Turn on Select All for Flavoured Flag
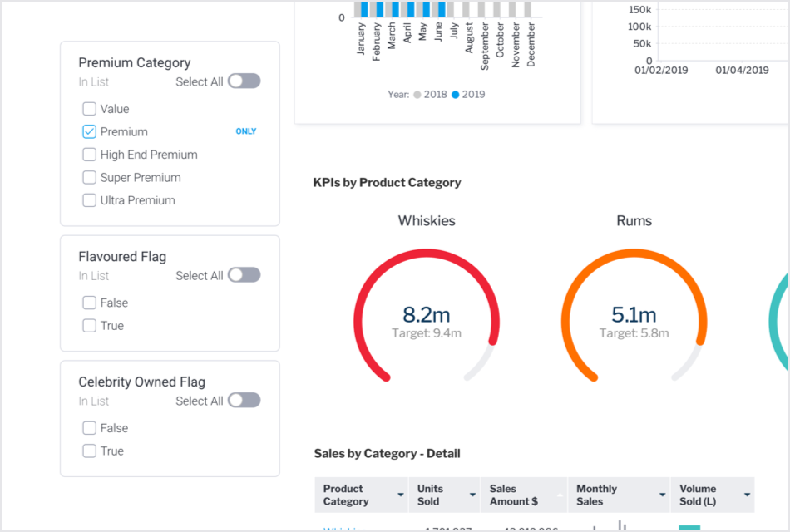This screenshot has width=790, height=532. 244,275
